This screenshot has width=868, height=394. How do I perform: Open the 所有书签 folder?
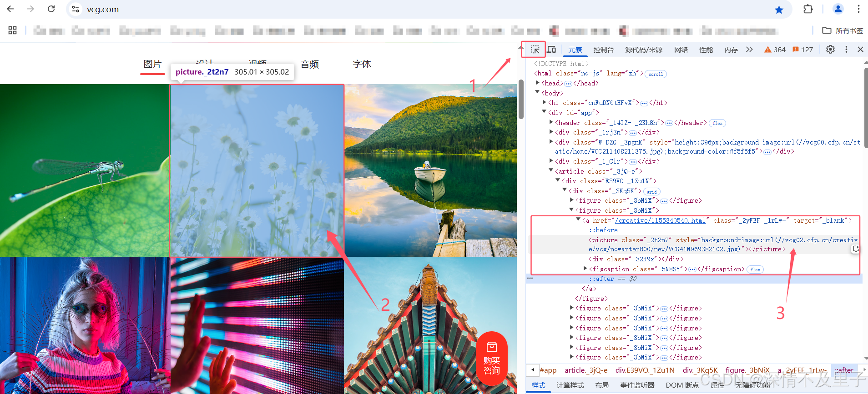(x=843, y=30)
